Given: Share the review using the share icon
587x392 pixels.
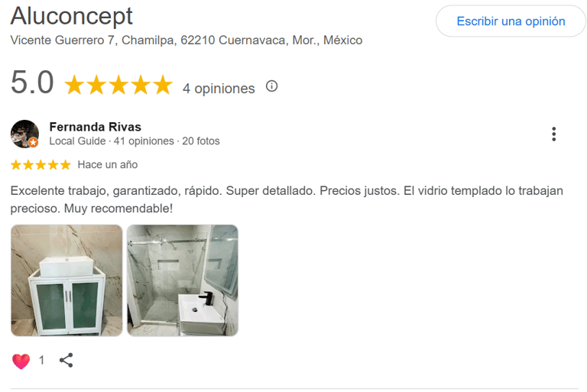Looking at the screenshot, I should point(66,361).
